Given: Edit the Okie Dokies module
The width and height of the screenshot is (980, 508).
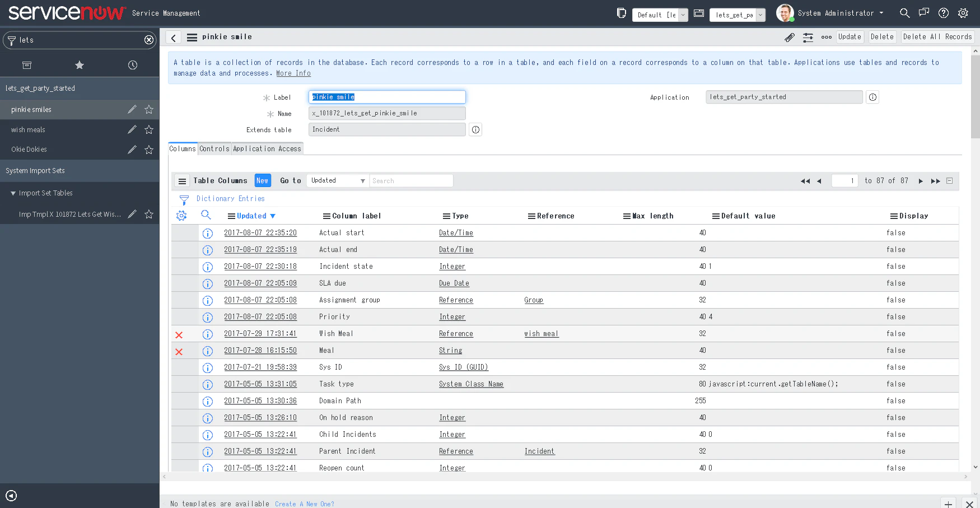Looking at the screenshot, I should [132, 150].
